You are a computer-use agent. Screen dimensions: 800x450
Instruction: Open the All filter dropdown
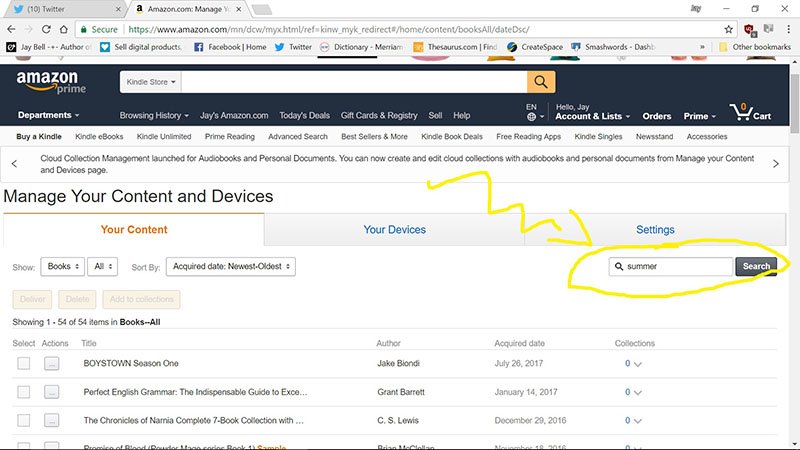(103, 266)
